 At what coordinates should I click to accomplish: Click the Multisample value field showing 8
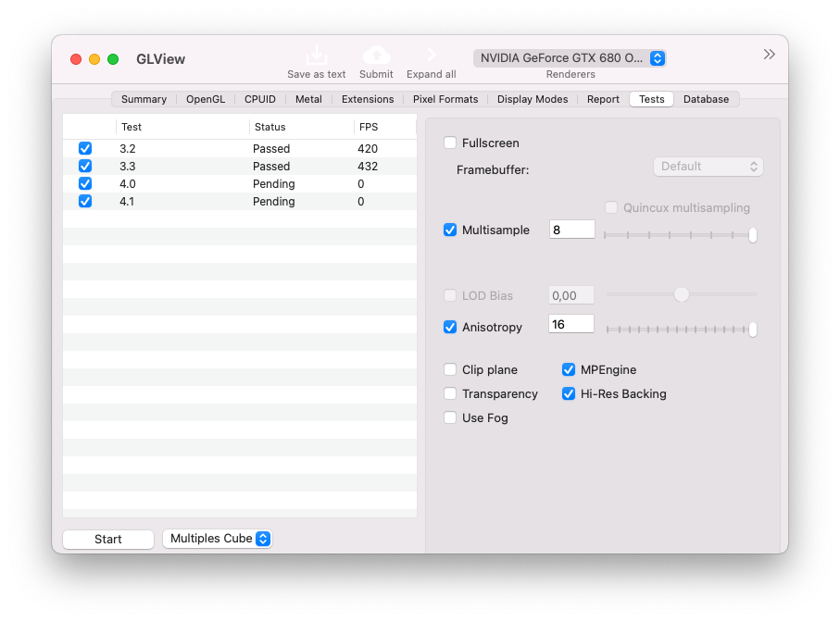coord(571,230)
